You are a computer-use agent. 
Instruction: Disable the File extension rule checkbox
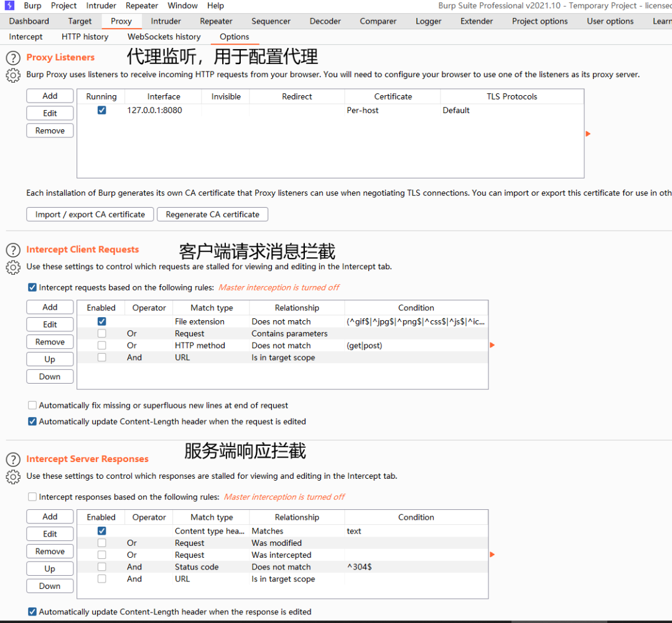click(101, 321)
